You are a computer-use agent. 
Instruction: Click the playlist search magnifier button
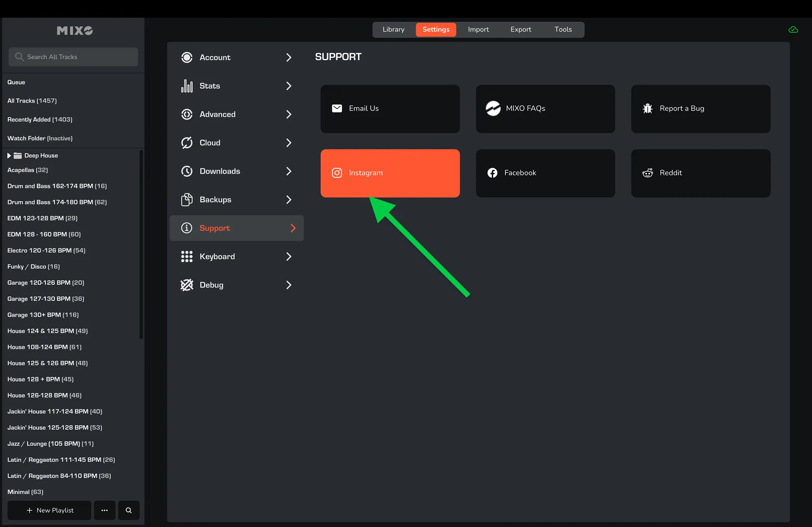pyautogui.click(x=129, y=510)
